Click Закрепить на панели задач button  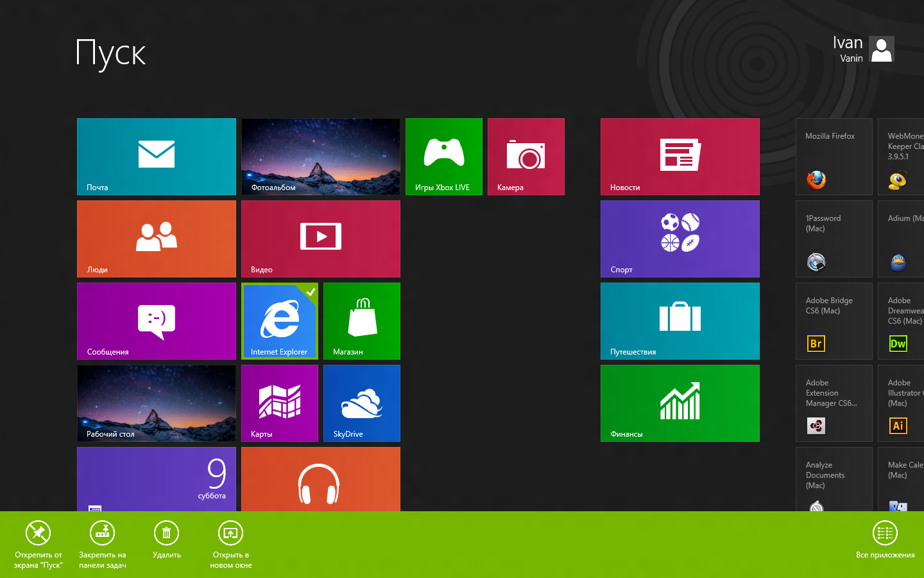tap(103, 545)
